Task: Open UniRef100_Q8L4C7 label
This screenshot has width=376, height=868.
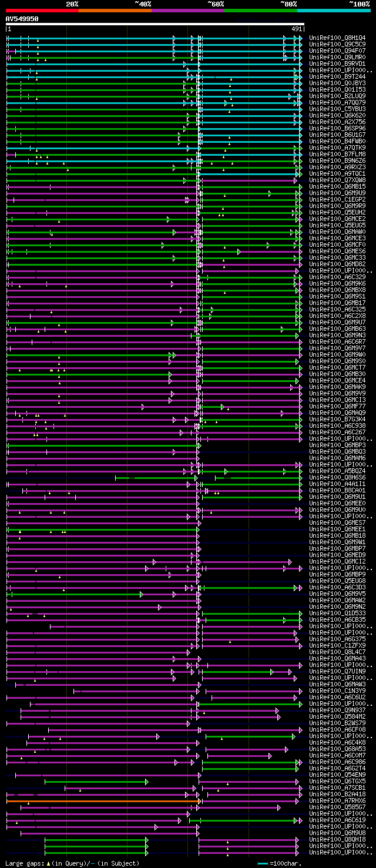Action: click(337, 652)
